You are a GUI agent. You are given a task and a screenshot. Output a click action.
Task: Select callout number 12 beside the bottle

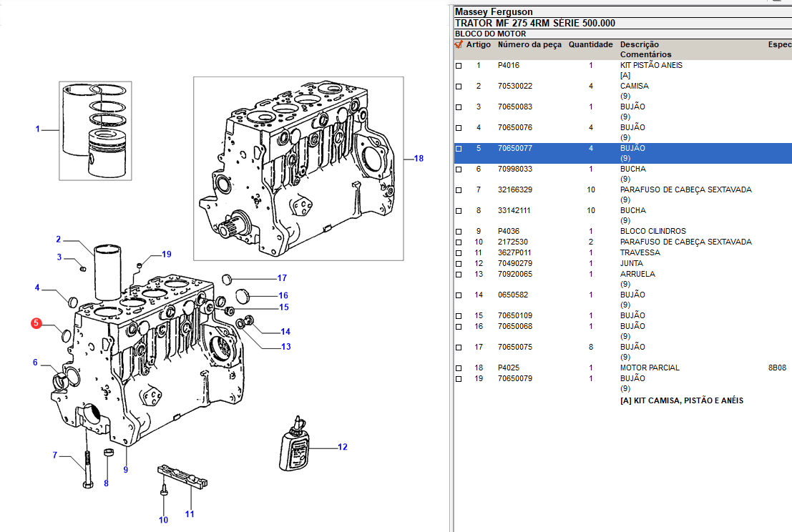[343, 447]
